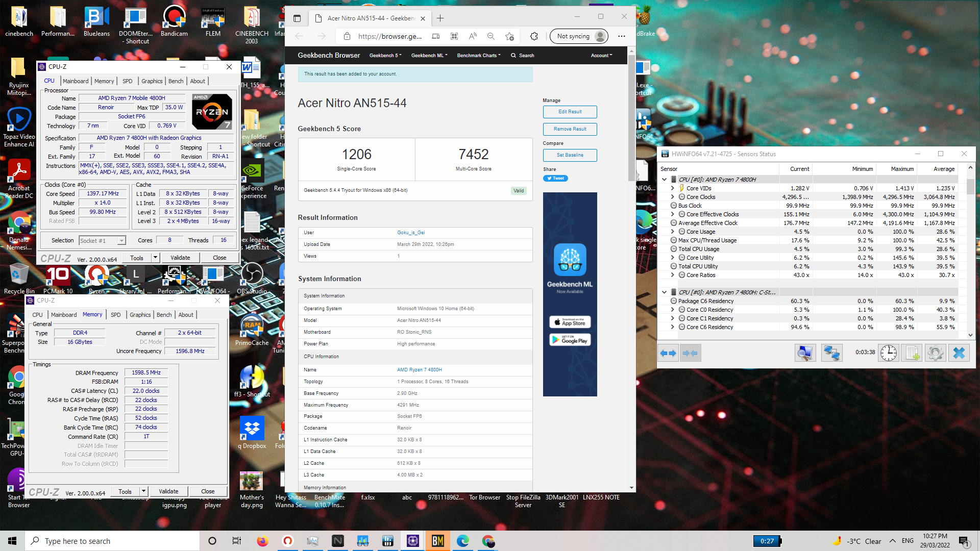
Task: Open Recycle Bin desktop icon
Action: pos(19,279)
